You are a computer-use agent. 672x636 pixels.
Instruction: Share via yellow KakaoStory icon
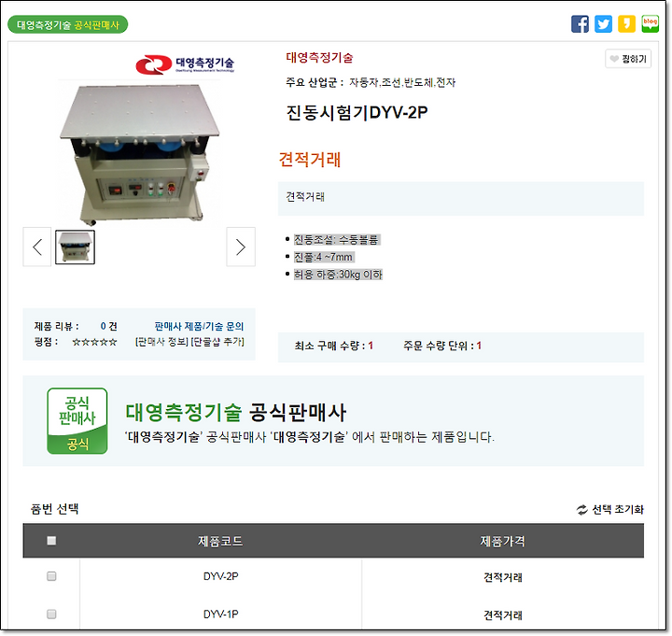point(626,23)
